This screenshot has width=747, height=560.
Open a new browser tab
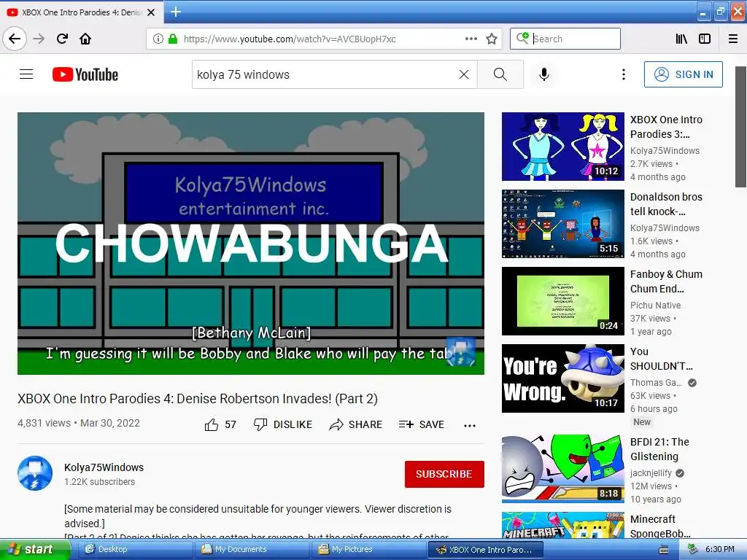[x=176, y=12]
